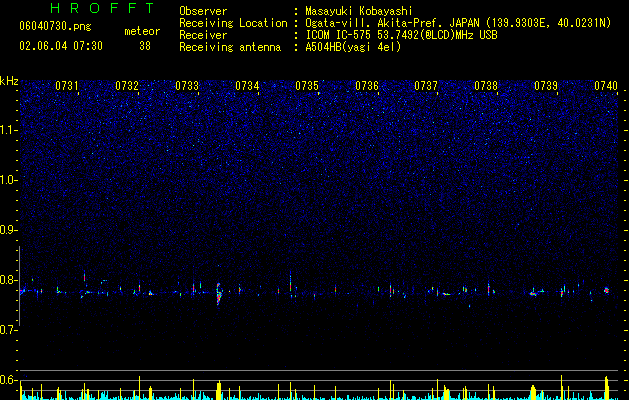The height and width of the screenshot is (400, 629).
Task: Click the Ogata-vill. Akita-Pref. JAPAN location text
Action: [x=458, y=23]
